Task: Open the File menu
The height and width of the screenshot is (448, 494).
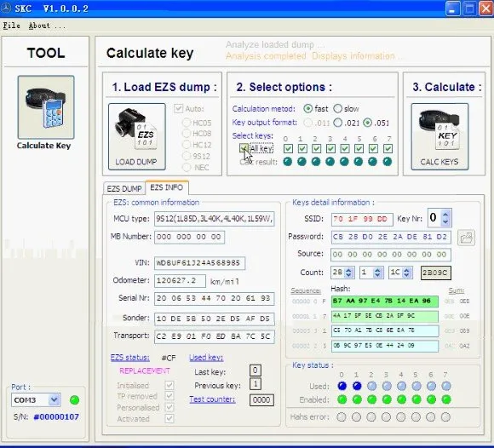Action: [x=12, y=26]
